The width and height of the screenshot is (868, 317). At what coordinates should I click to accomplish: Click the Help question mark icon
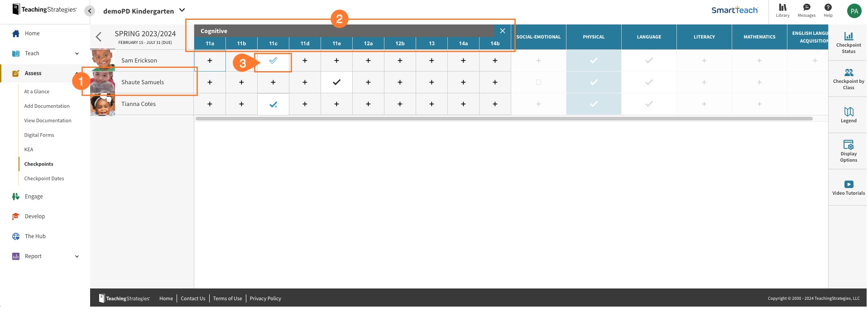(x=828, y=10)
